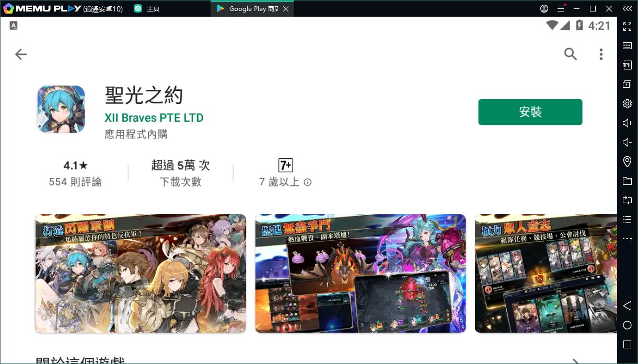Viewport: 638px width, 364px height.
Task: Open the keyboard mapping tool
Action: 627,45
